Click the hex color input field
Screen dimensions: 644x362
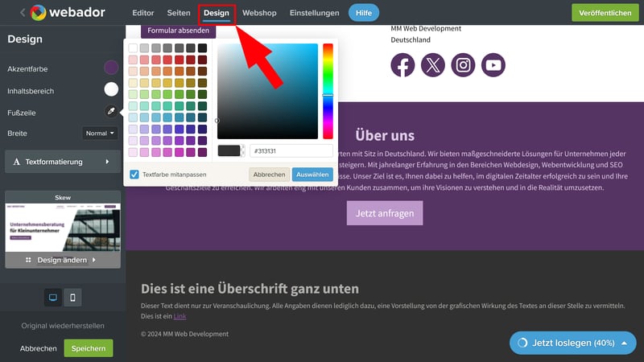point(291,150)
